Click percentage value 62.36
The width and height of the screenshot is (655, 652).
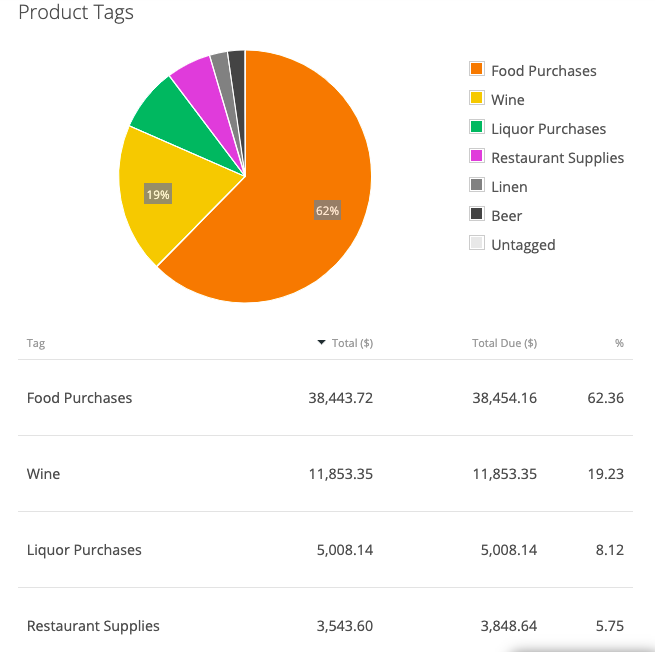(605, 398)
